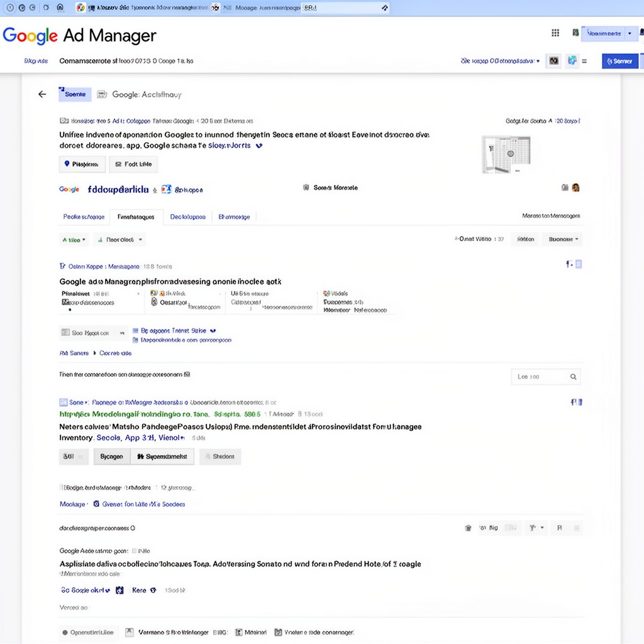The height and width of the screenshot is (644, 644).
Task: Tick the Pallo checkbox
Action: tap(134, 551)
